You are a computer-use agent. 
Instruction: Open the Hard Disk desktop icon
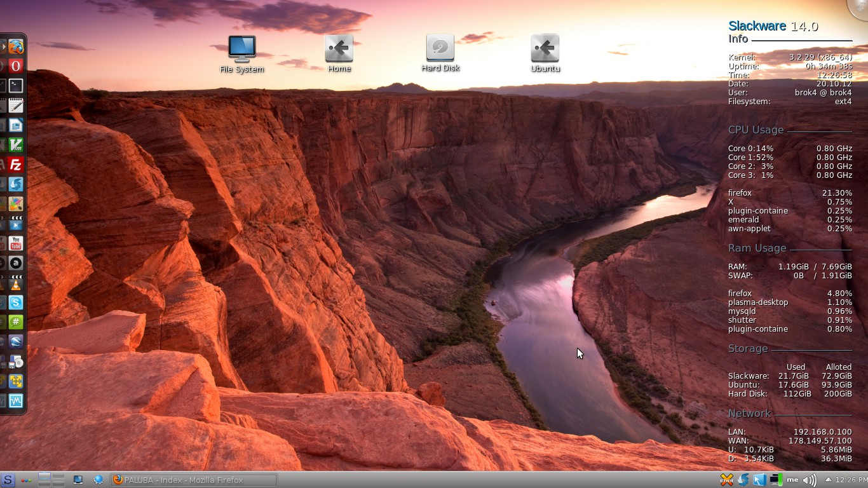tap(440, 53)
